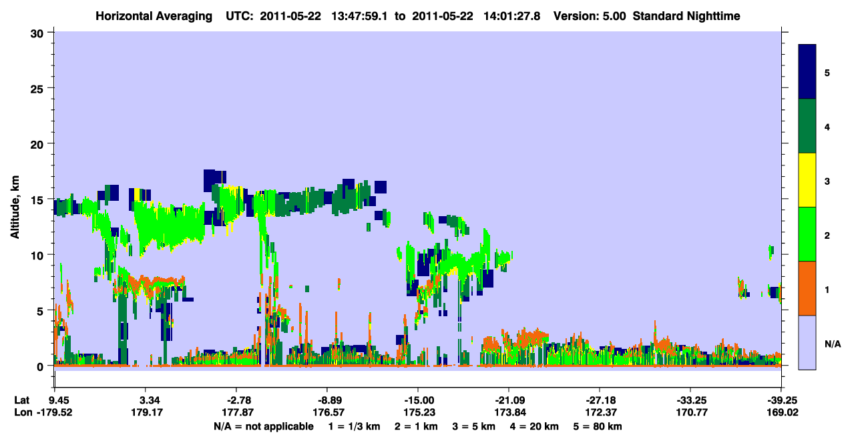
Task: Click legend note '1 = 1/3 km'
Action: (x=355, y=426)
